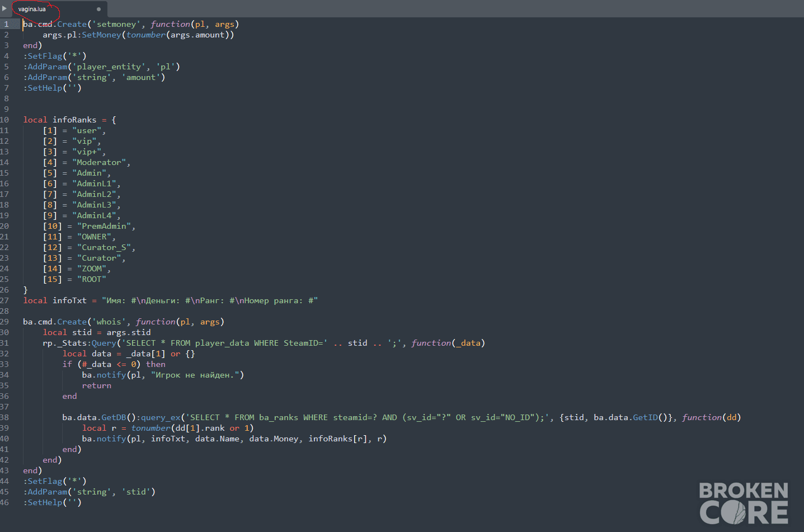Click tonumber on line 2
Screen dimensions: 804x532
[x=145, y=35]
